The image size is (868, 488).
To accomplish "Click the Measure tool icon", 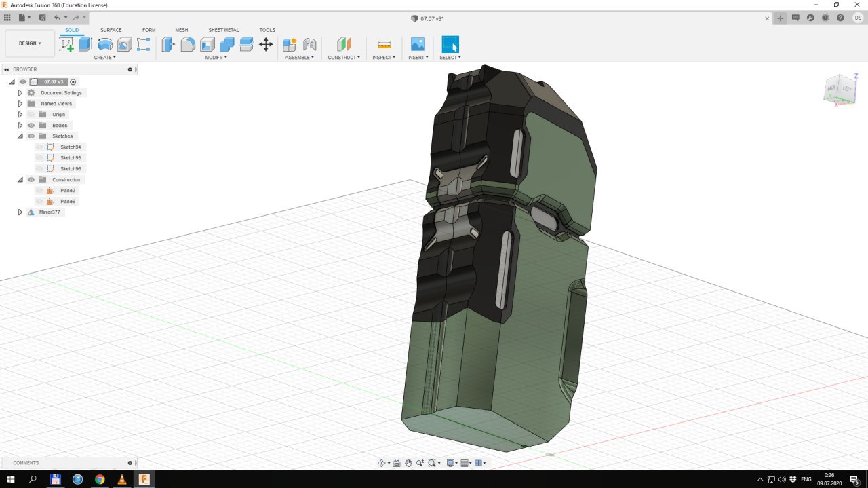I will (384, 45).
